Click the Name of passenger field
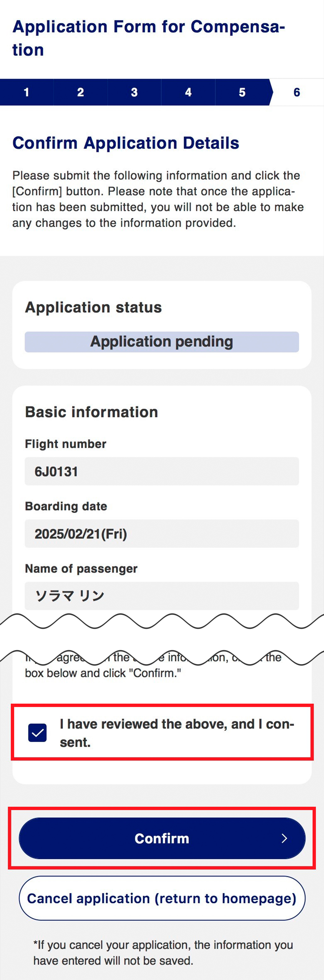 pyautogui.click(x=162, y=595)
